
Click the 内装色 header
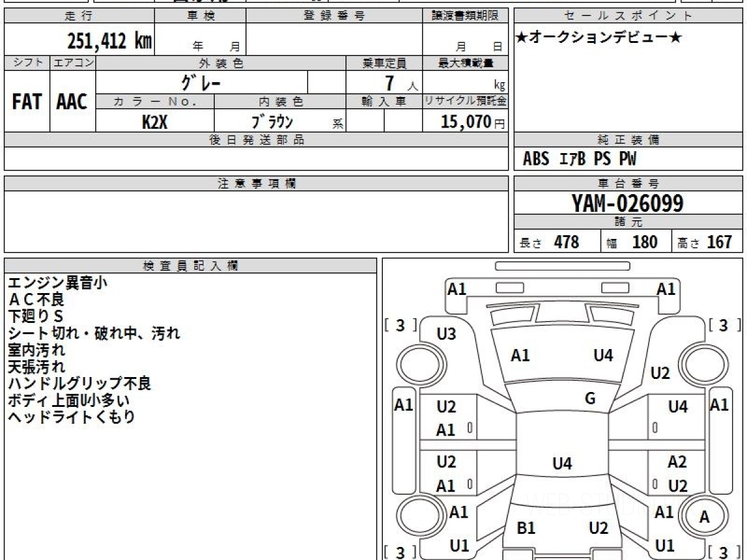click(280, 101)
